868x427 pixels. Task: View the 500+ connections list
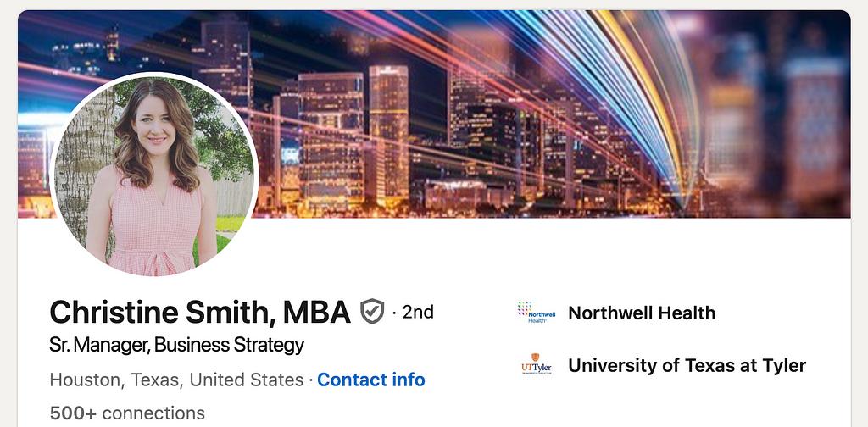(127, 413)
